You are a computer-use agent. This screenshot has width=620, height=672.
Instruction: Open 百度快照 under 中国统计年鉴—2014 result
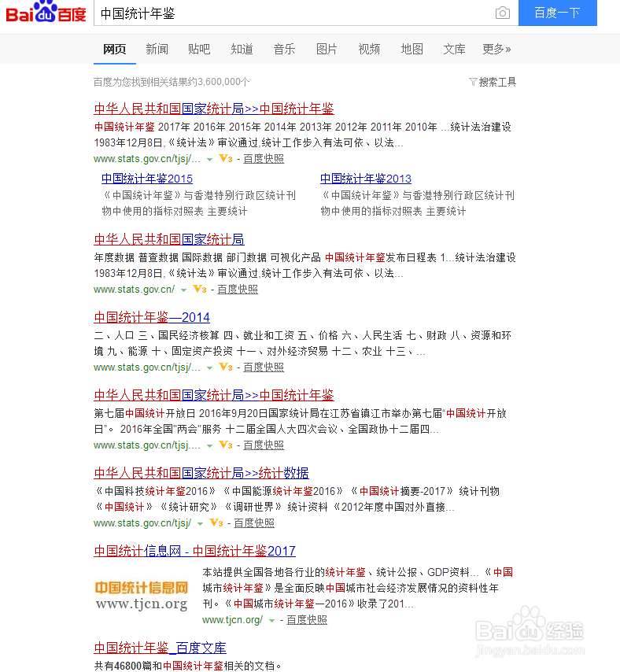click(x=264, y=367)
